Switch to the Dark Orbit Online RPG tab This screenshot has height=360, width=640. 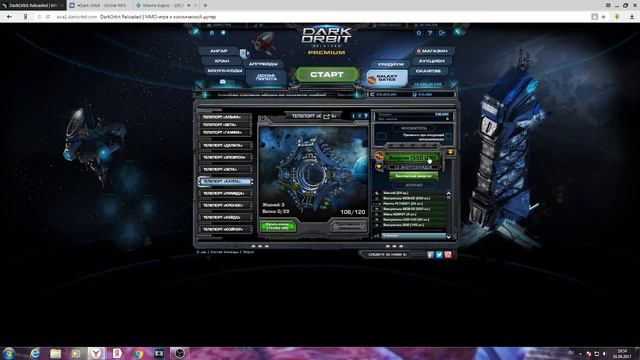(99, 5)
